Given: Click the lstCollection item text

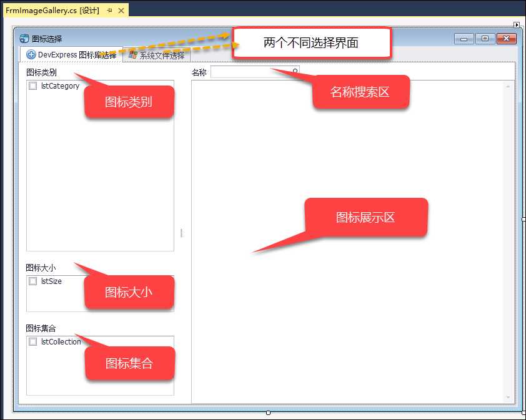Looking at the screenshot, I should pos(61,341).
